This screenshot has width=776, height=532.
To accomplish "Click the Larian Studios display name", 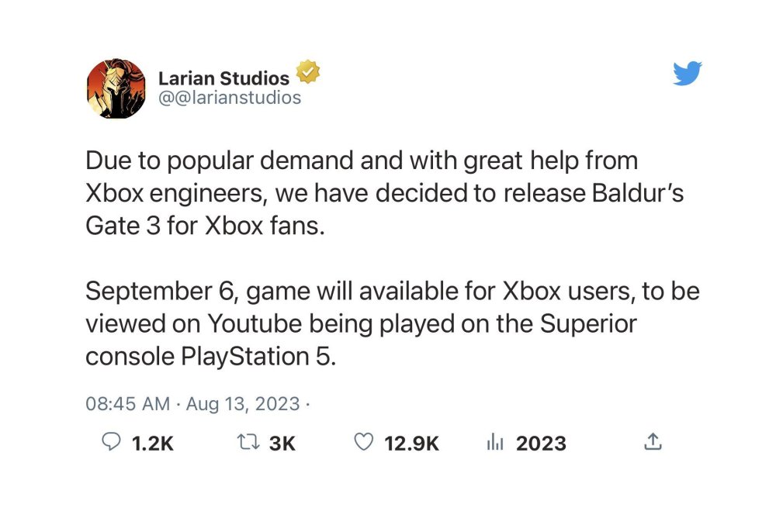I will coord(223,78).
